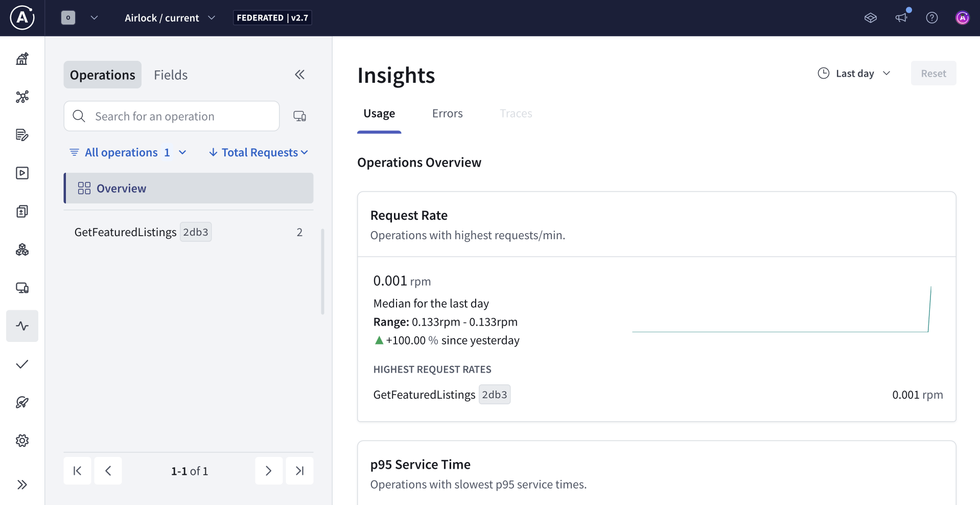Viewport: 980px width, 505px height.
Task: Open announcements via the megaphone icon
Action: [x=901, y=17]
